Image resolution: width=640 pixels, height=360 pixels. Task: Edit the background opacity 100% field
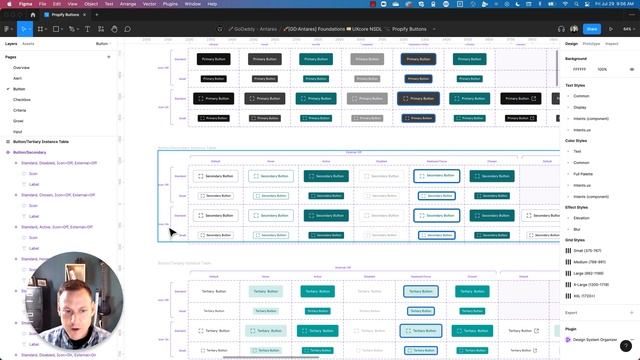(x=602, y=69)
